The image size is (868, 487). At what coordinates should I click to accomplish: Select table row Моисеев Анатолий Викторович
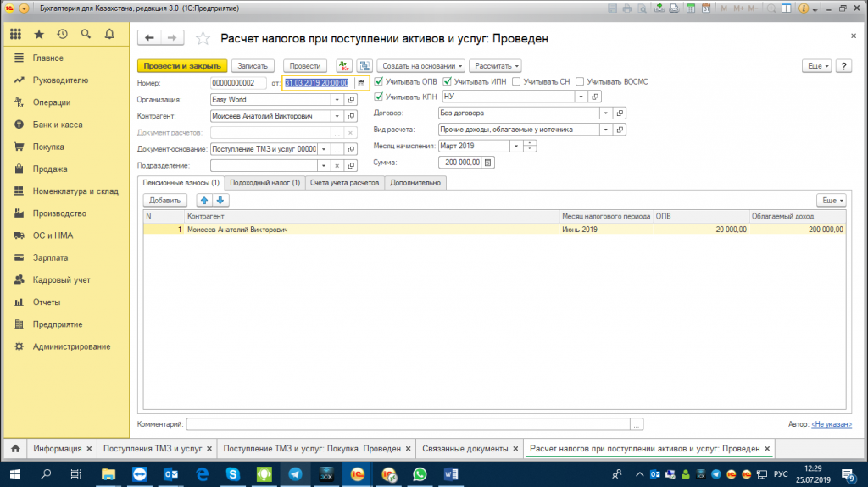click(494, 230)
